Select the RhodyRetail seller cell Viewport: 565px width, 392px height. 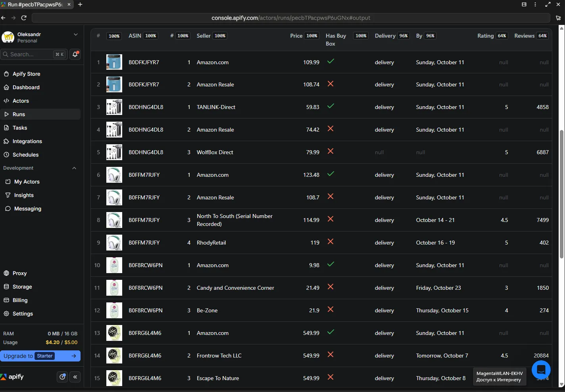click(211, 243)
